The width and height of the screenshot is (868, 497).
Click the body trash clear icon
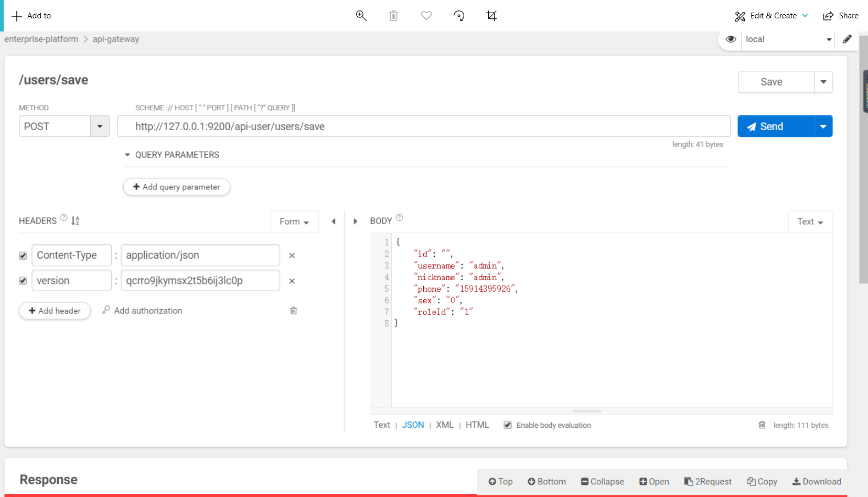pos(762,425)
